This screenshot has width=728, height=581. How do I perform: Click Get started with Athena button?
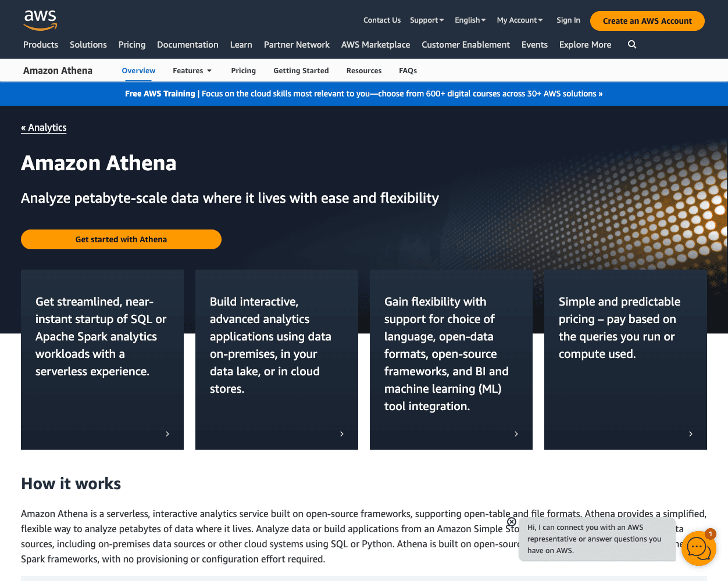(121, 239)
